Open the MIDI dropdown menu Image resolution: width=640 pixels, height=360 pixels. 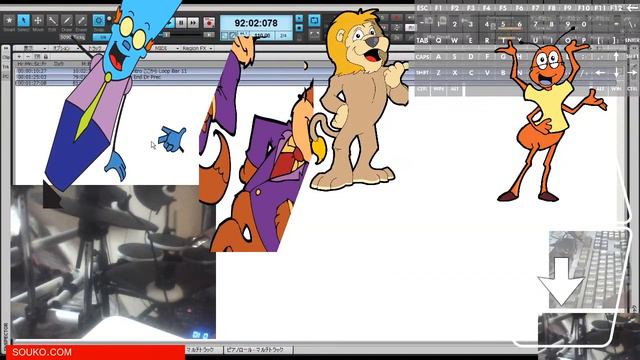(x=167, y=48)
